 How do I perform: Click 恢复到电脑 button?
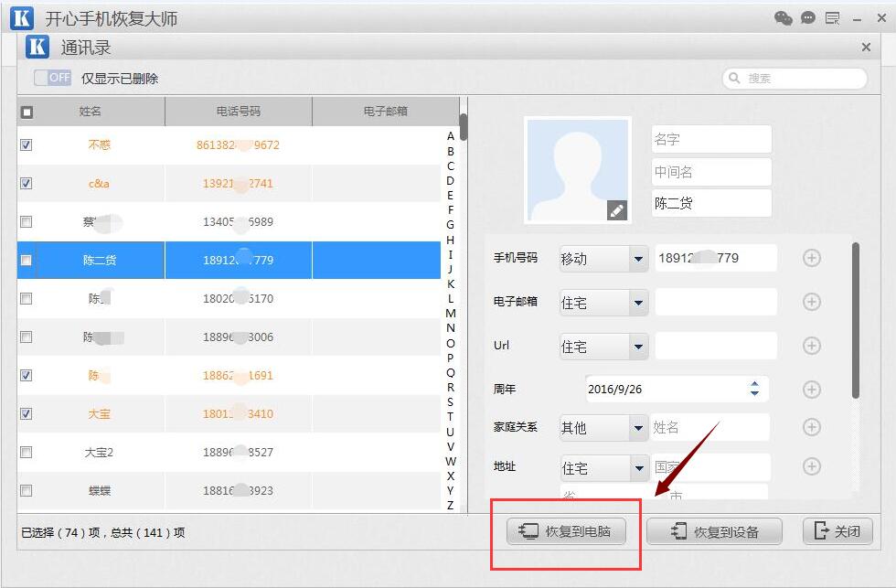pyautogui.click(x=566, y=531)
